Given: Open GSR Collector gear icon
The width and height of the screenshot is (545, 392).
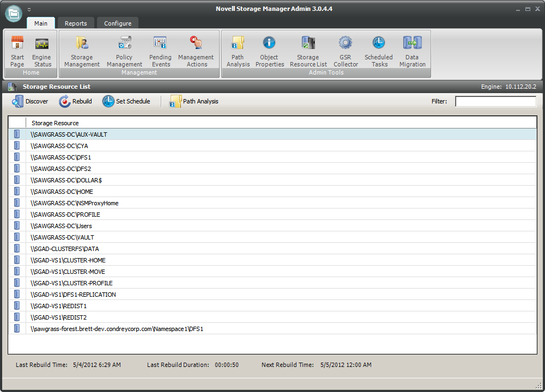Looking at the screenshot, I should 346,51.
